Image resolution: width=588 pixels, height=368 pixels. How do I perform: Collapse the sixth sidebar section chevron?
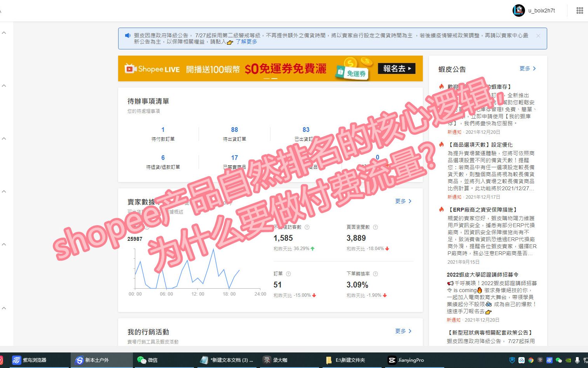point(4,308)
